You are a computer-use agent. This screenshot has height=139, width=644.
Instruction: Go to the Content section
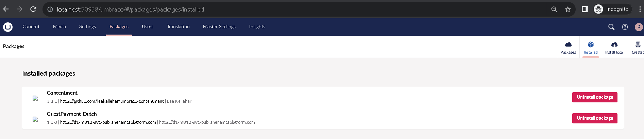click(31, 26)
